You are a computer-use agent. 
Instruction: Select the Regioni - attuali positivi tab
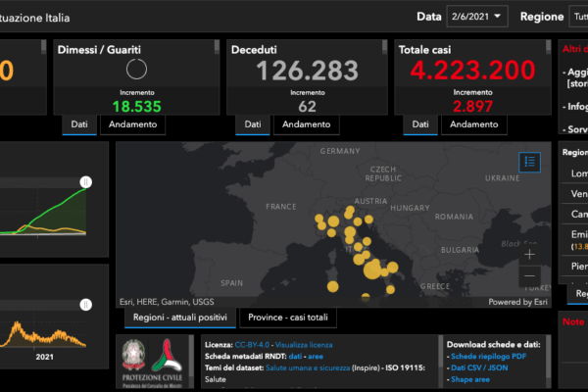coord(179,318)
